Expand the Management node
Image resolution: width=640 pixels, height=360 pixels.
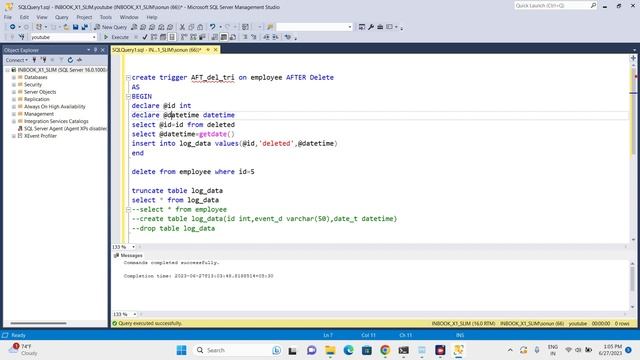tap(14, 114)
